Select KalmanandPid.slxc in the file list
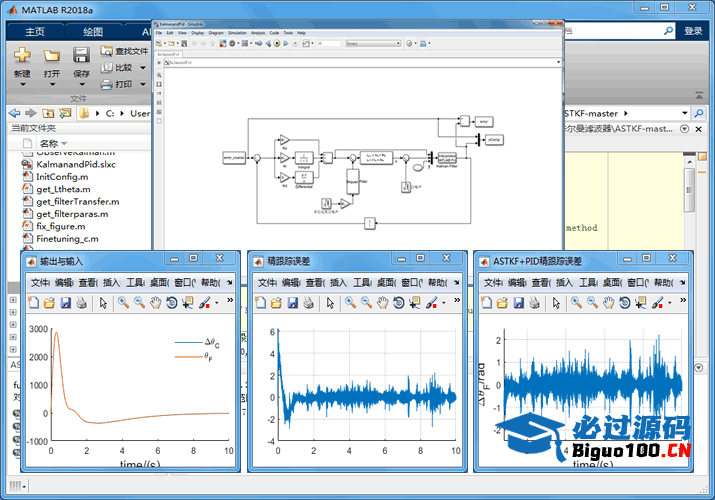Image resolution: width=715 pixels, height=500 pixels. click(76, 165)
